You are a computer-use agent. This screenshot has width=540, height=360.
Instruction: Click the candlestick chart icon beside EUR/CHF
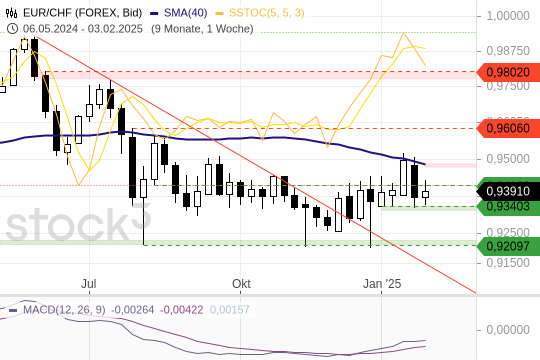coord(11,13)
